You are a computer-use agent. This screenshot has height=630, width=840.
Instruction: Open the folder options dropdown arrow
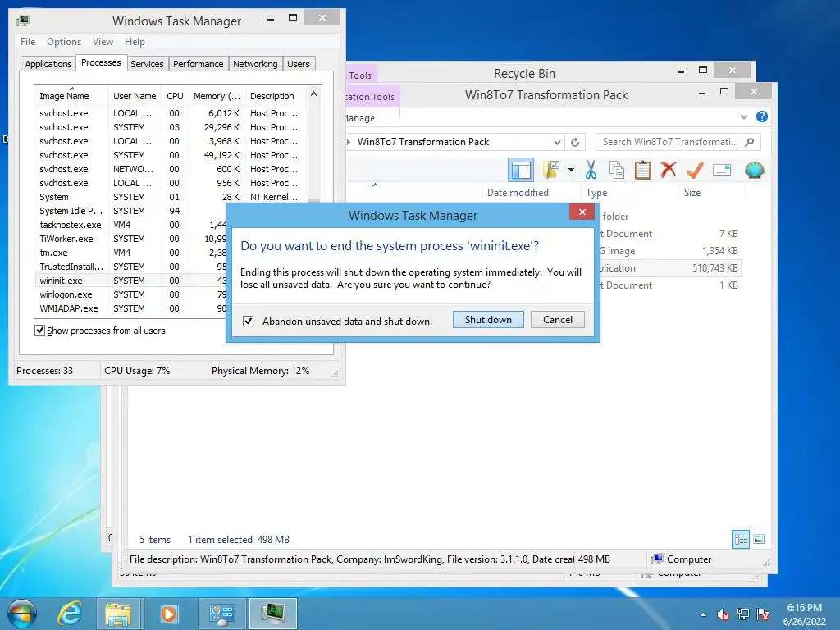point(571,170)
